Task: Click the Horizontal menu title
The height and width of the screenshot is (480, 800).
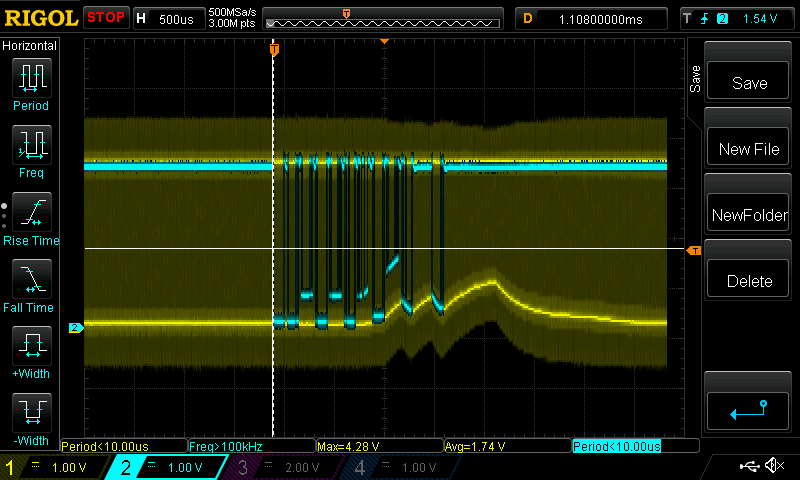Action: point(30,46)
